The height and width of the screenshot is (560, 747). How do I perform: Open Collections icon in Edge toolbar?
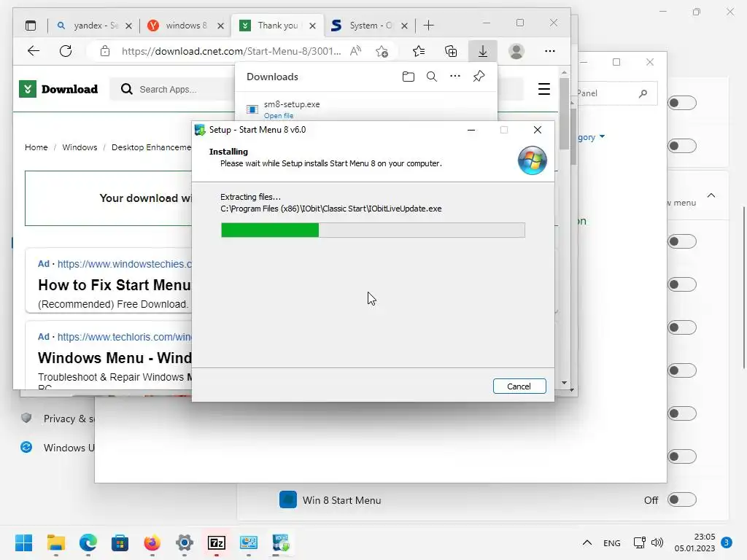[451, 51]
